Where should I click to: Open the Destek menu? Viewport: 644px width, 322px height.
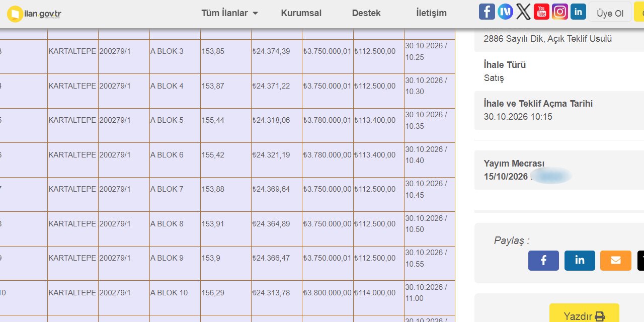pyautogui.click(x=366, y=13)
